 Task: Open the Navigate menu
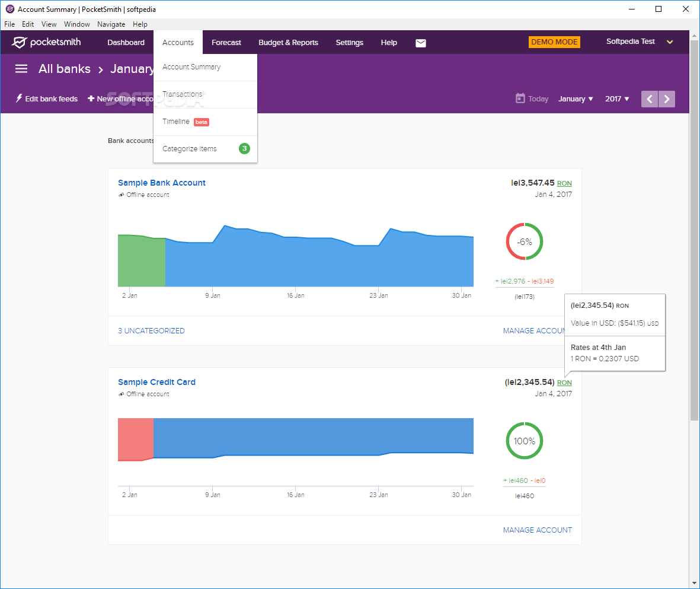(x=111, y=24)
